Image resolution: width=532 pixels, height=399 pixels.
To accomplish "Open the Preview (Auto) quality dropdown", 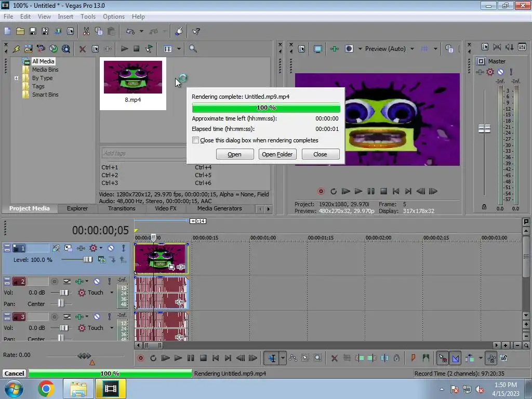I will pyautogui.click(x=412, y=49).
